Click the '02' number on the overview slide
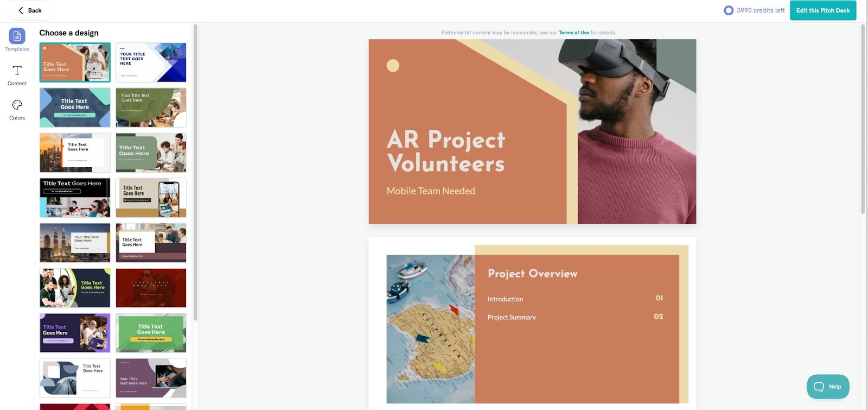 pyautogui.click(x=659, y=317)
